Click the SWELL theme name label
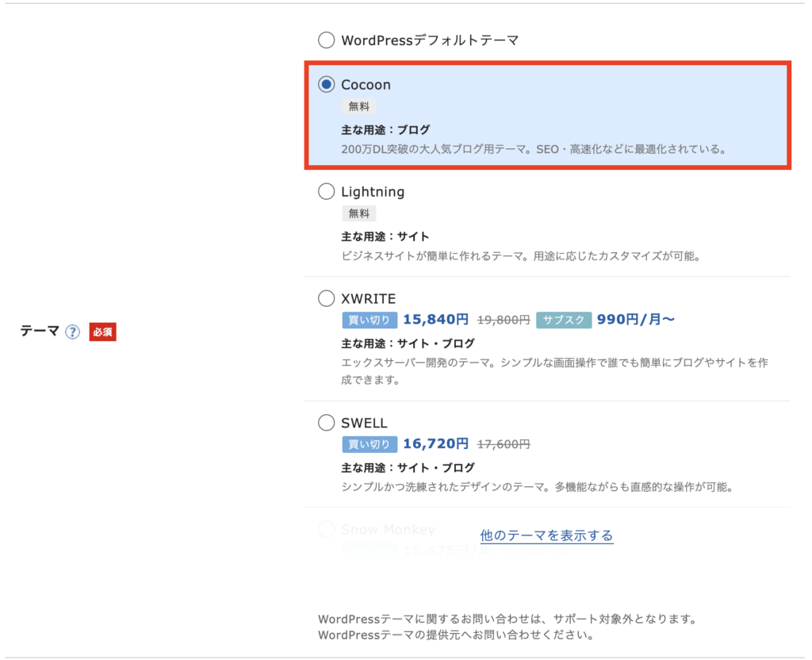Viewport: 812px width, 660px height. tap(364, 424)
